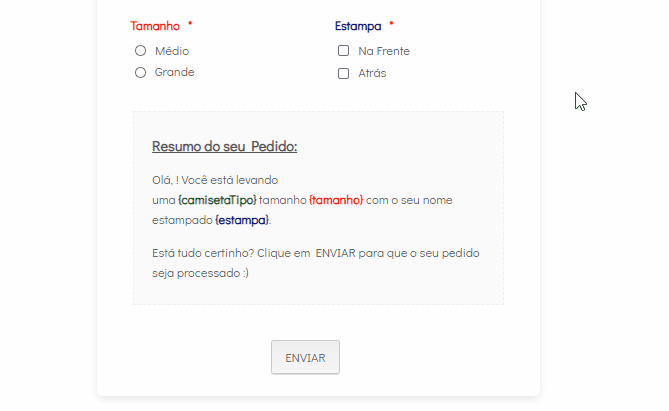
Task: Click the "Na Frente" label text
Action: pyautogui.click(x=384, y=51)
